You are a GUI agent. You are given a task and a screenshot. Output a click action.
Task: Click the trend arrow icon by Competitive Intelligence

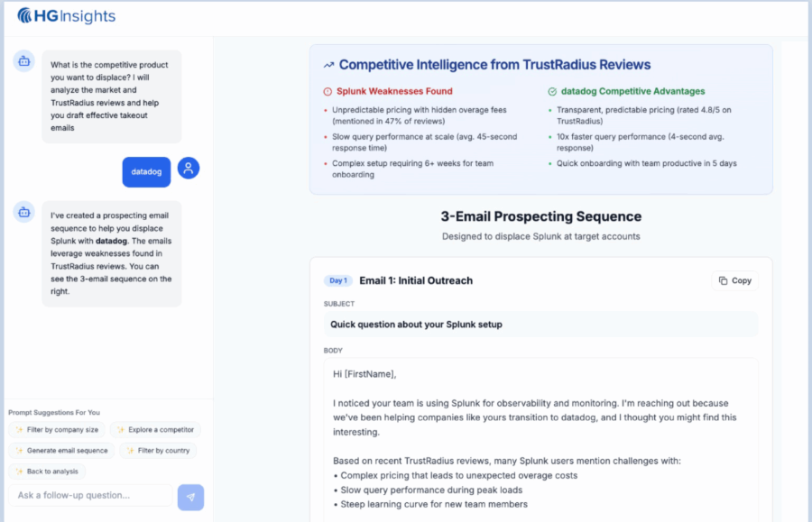(328, 65)
